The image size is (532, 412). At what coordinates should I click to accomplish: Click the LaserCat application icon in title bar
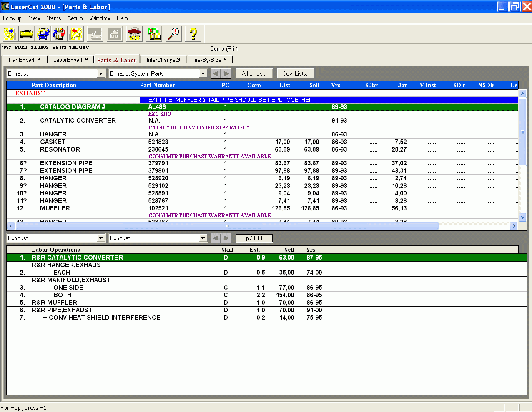point(5,6)
